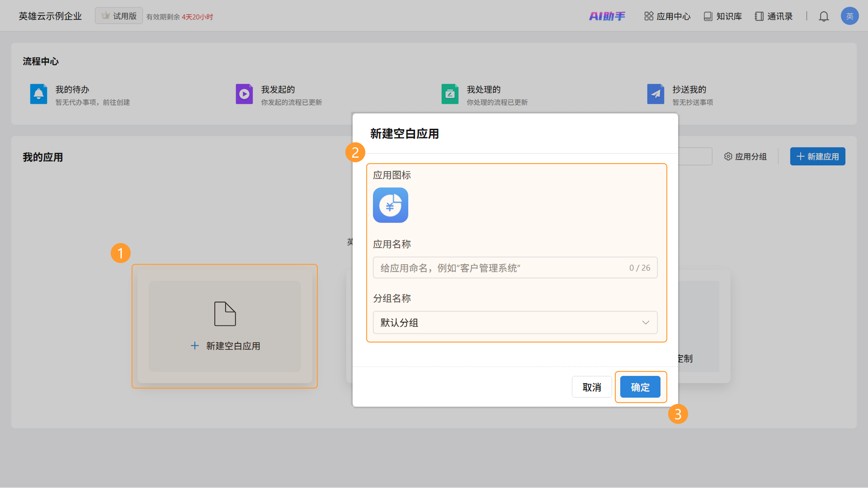Image resolution: width=868 pixels, height=488 pixels.
Task: Click the blank document icon
Action: (x=225, y=314)
